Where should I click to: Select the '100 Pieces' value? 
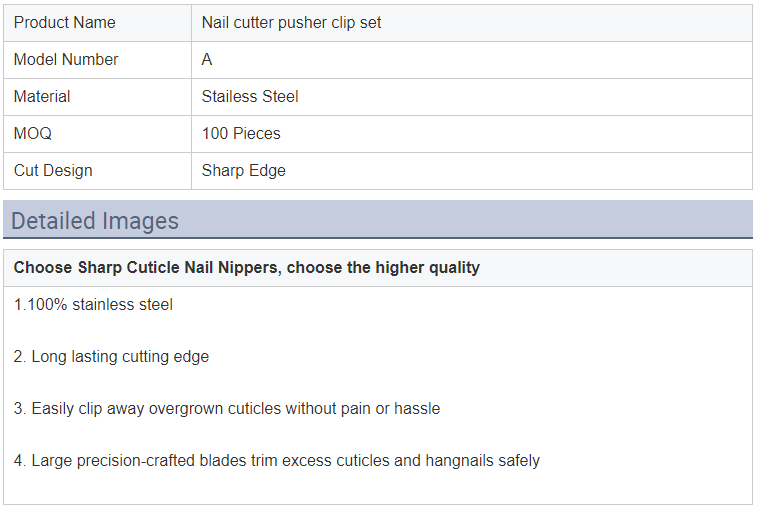241,133
